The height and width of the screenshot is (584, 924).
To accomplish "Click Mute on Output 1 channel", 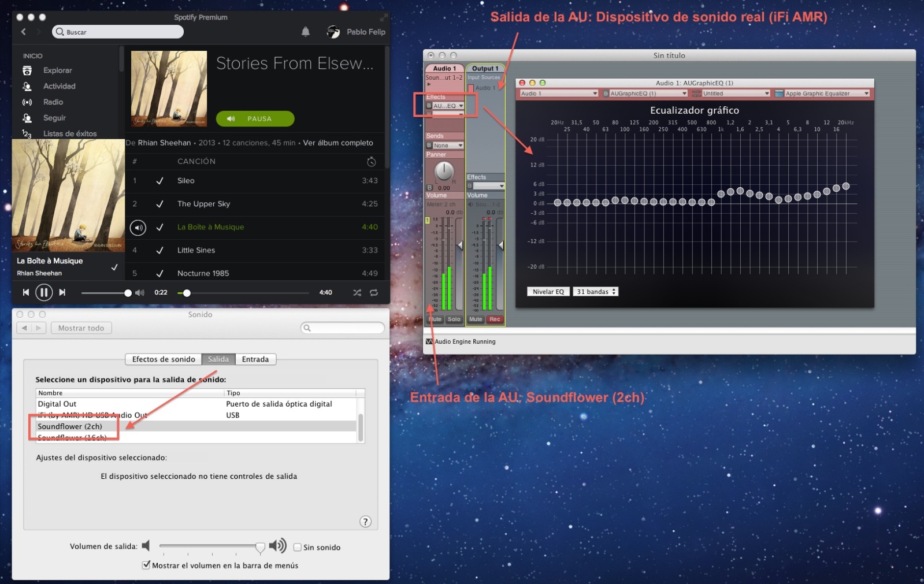I will click(x=476, y=319).
